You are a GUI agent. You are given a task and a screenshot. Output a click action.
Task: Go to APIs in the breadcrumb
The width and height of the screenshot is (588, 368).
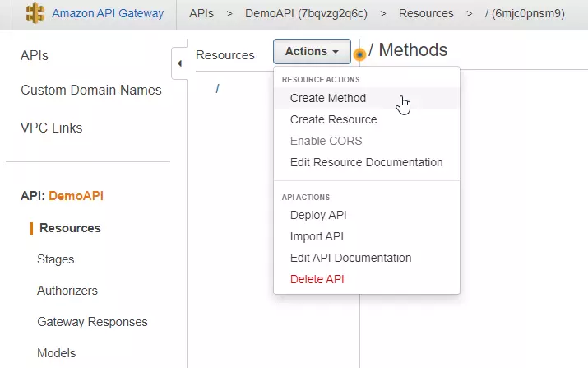201,13
